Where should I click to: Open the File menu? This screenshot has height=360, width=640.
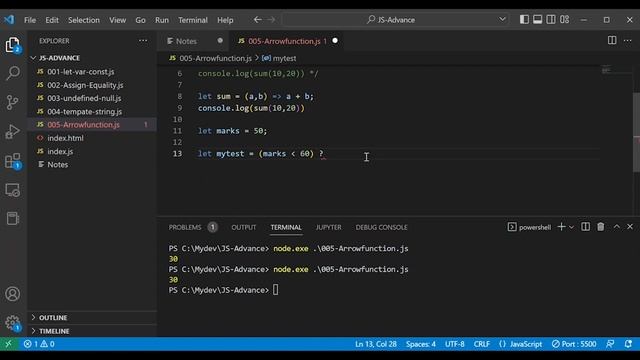pyautogui.click(x=30, y=20)
